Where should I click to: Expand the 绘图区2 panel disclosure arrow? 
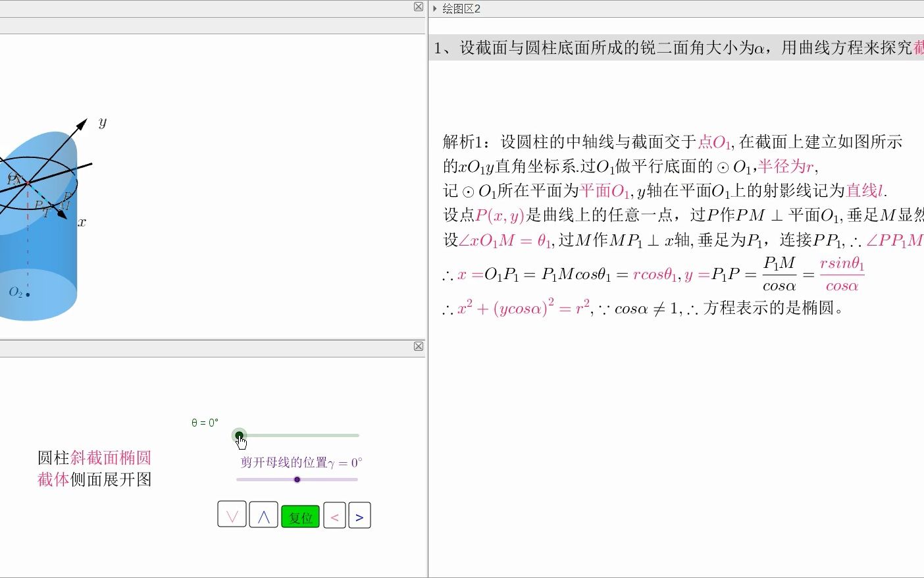point(434,9)
